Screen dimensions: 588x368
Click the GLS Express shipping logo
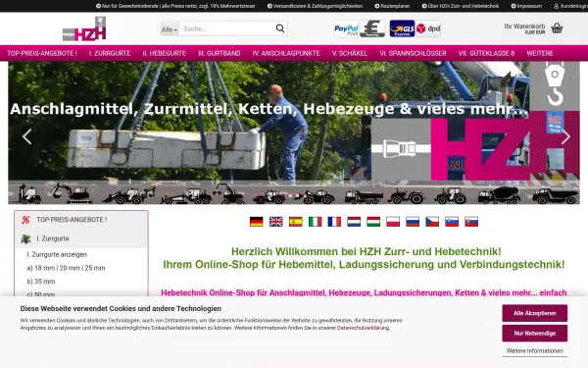click(x=402, y=28)
